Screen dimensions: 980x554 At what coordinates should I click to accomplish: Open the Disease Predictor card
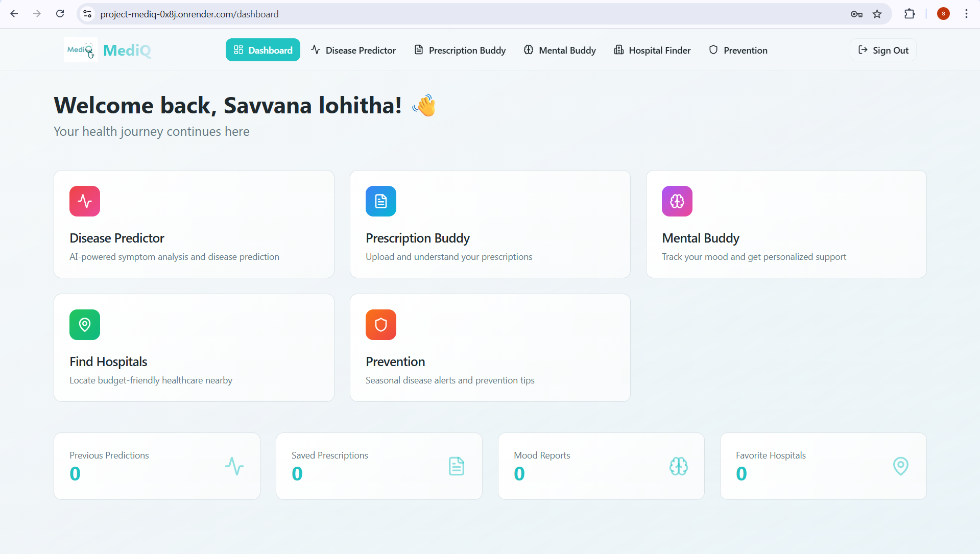click(x=194, y=224)
